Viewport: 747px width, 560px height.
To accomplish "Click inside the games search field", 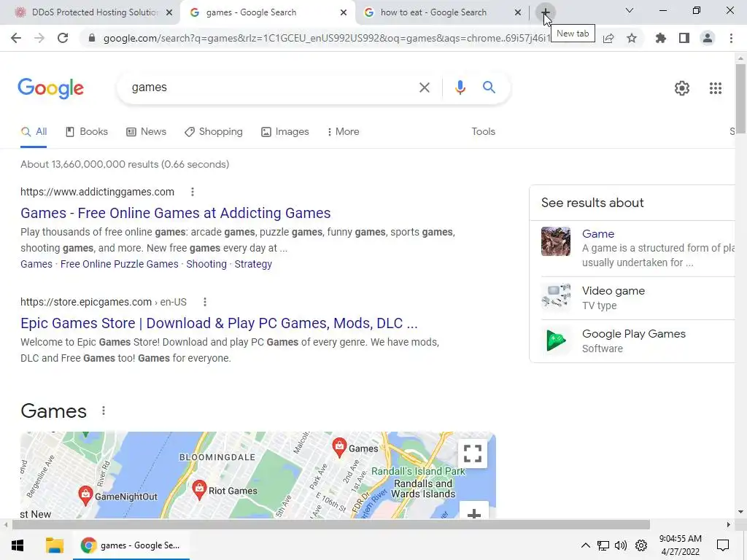I will [x=271, y=87].
